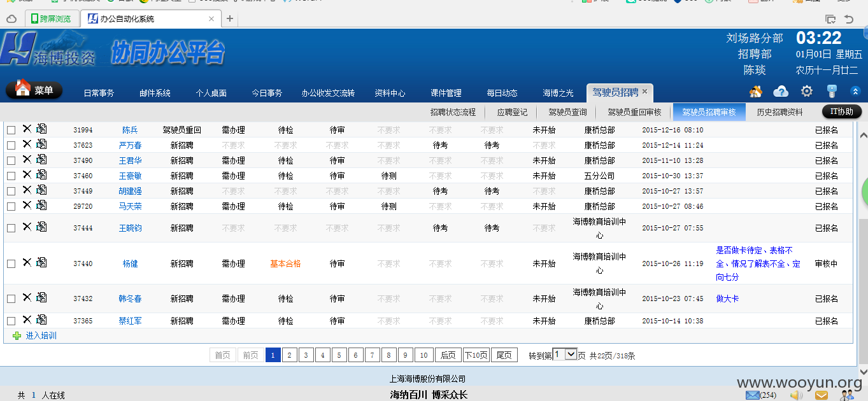Viewport: 868px width, 401px height.
Task: Open the settings gear in header
Action: tap(807, 92)
